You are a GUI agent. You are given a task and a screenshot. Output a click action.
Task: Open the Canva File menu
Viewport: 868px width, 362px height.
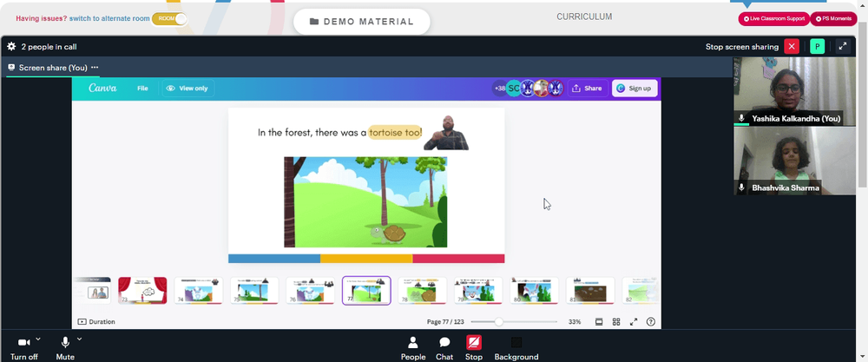coord(143,88)
